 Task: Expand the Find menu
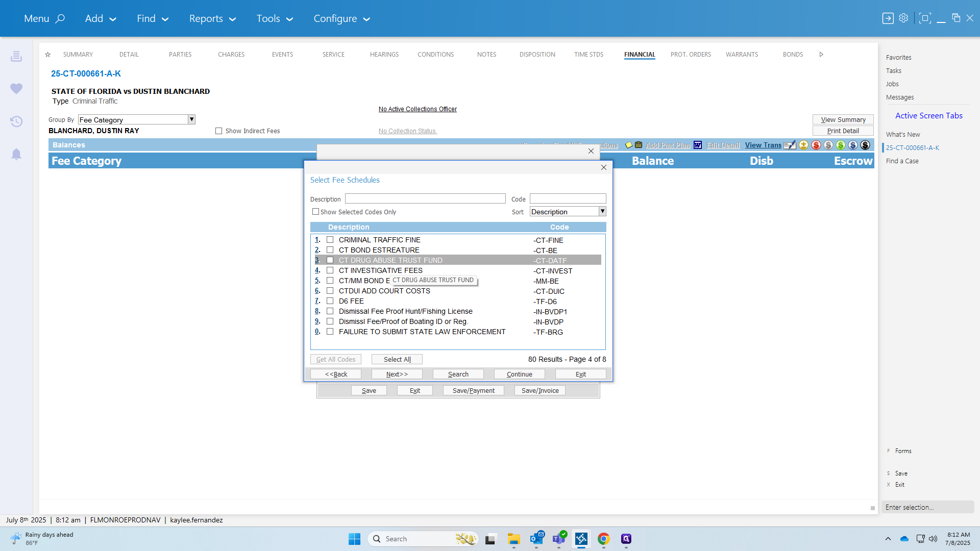click(x=153, y=18)
